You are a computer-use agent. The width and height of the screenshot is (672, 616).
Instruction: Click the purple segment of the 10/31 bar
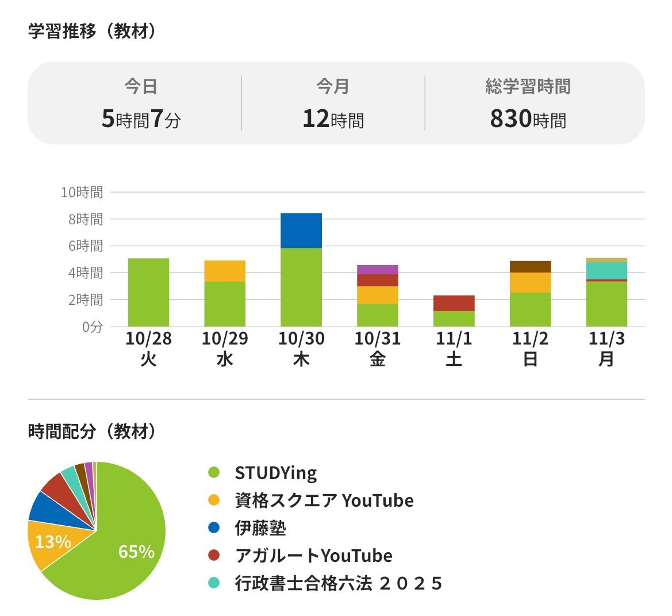coord(377,270)
